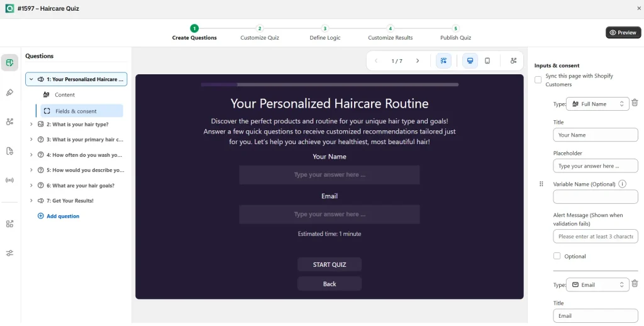Click the image icon of question 2
Viewport: 644px width, 326px height.
coord(41,124)
